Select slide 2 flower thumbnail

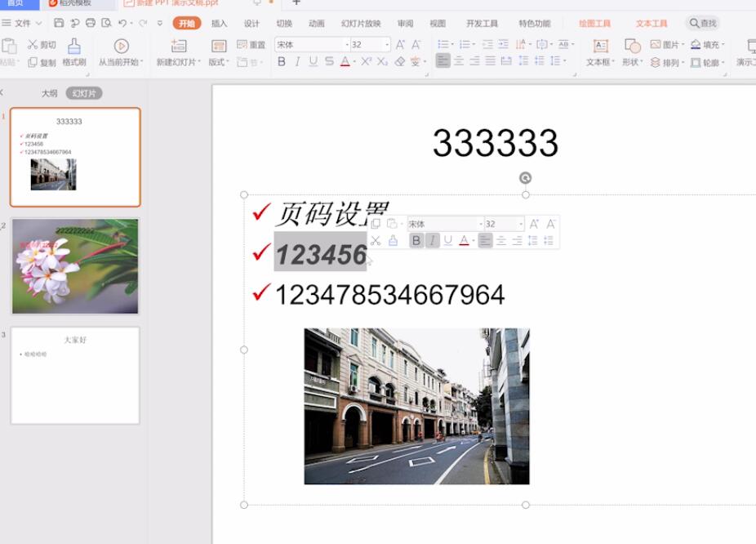(x=75, y=266)
